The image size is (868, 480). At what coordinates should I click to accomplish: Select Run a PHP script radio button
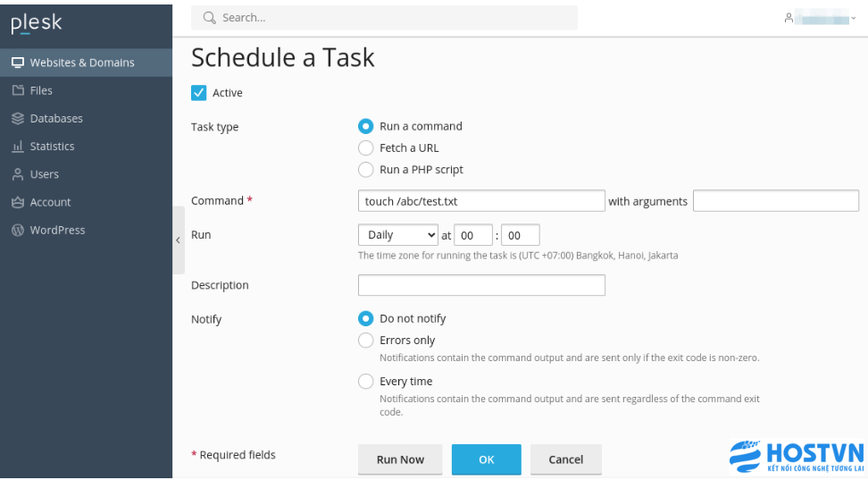[365, 170]
